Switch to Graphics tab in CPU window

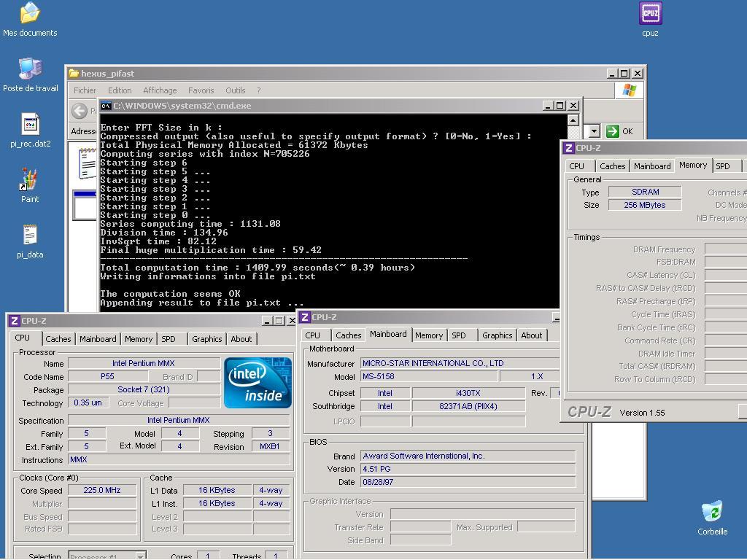click(206, 339)
